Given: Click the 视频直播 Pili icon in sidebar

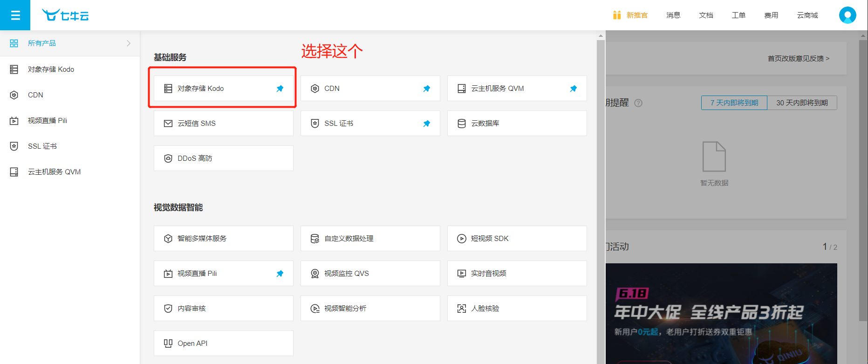Looking at the screenshot, I should coord(14,121).
